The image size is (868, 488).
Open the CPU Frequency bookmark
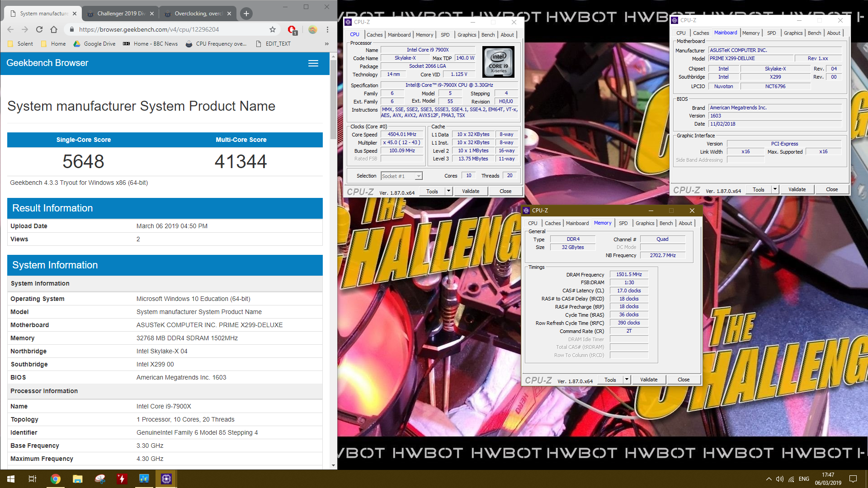pyautogui.click(x=216, y=44)
